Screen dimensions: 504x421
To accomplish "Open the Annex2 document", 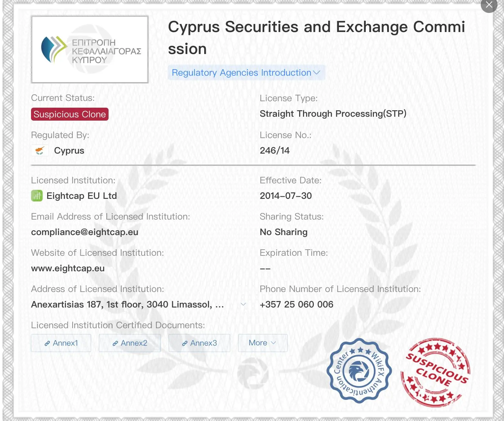I will (x=130, y=343).
